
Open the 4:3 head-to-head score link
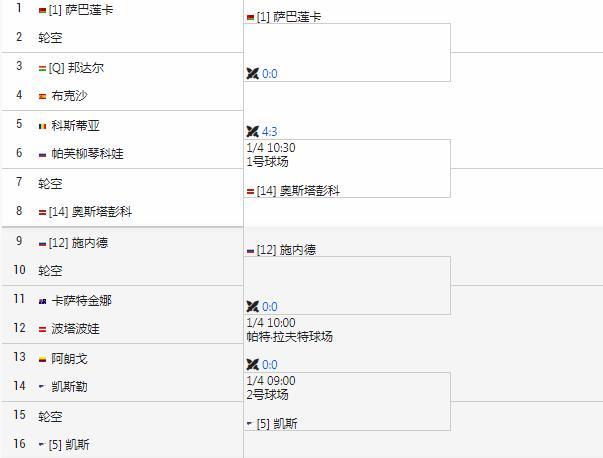pos(270,131)
